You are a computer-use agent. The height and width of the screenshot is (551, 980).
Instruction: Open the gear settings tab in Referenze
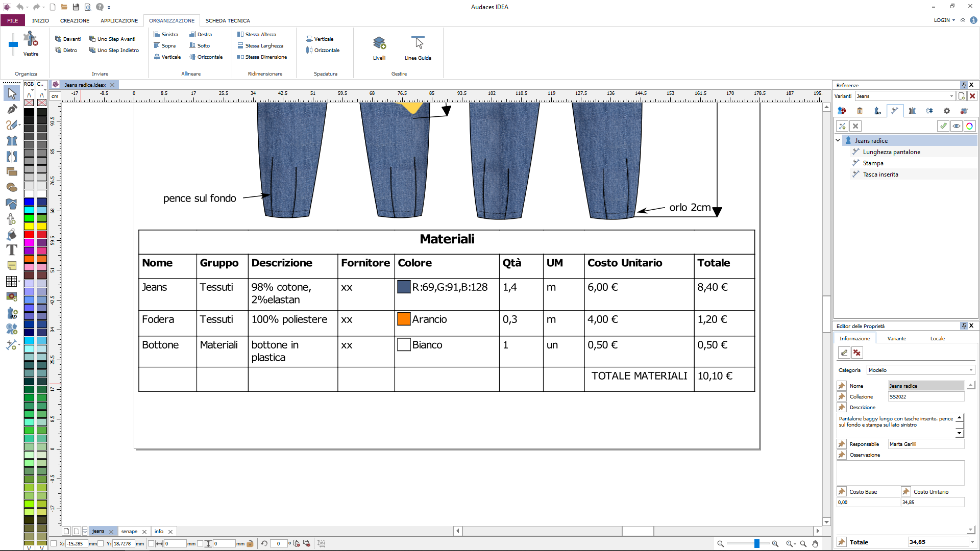(947, 111)
